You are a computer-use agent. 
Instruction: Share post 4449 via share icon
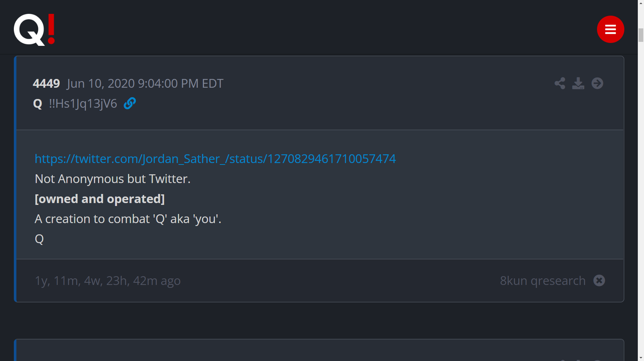(x=560, y=83)
